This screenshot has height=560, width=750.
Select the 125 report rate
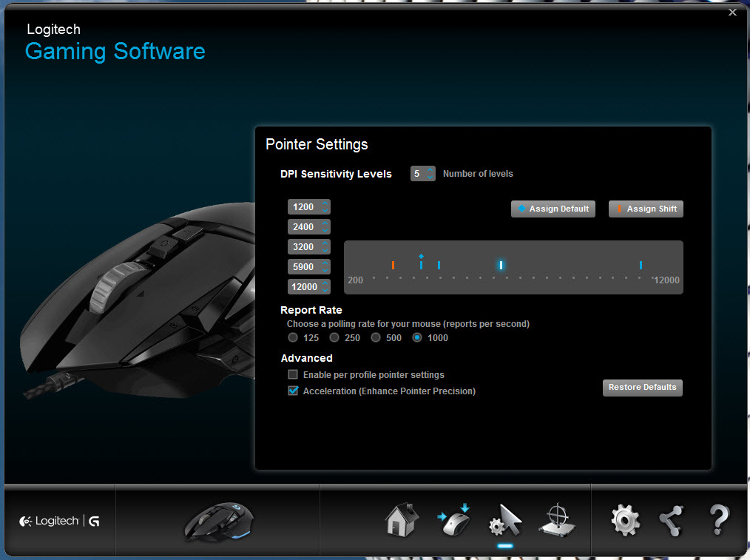(x=293, y=337)
